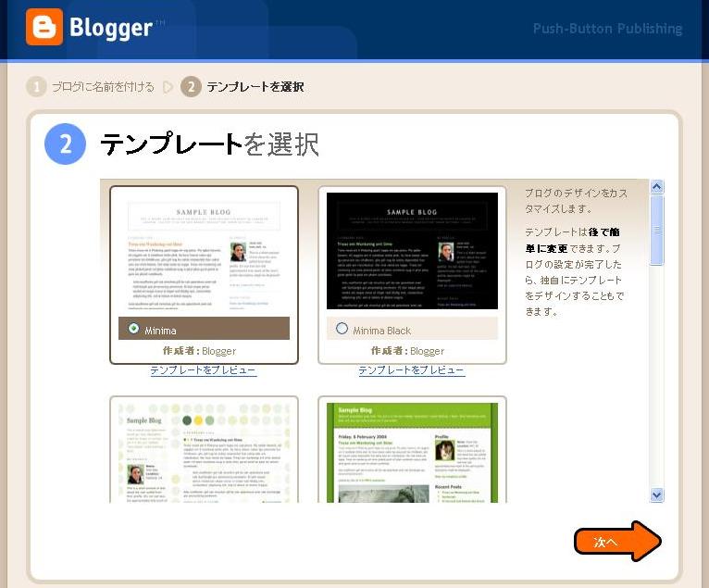Click step 2 テンプレートを選択 in breadcrumb
The width and height of the screenshot is (709, 588).
[255, 86]
